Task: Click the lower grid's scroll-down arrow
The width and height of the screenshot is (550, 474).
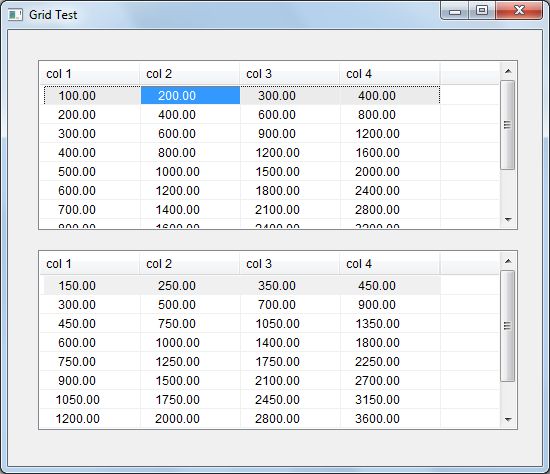Action: 508,419
